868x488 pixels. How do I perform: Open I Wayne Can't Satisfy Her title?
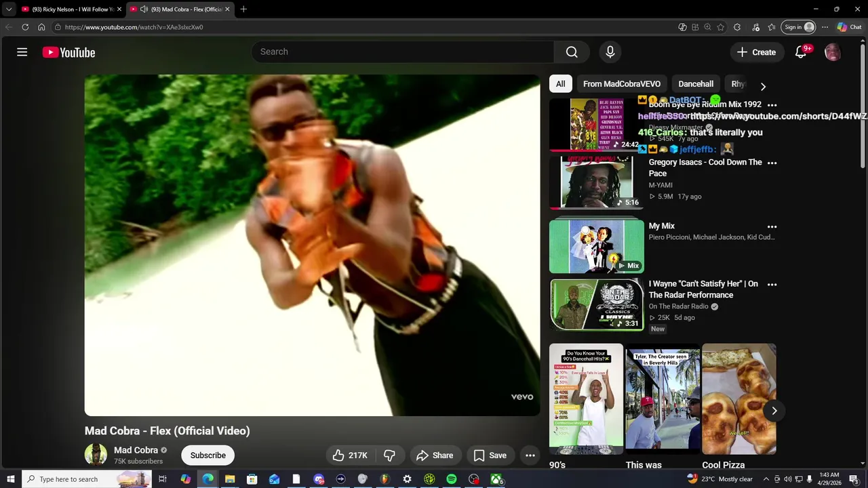click(703, 289)
